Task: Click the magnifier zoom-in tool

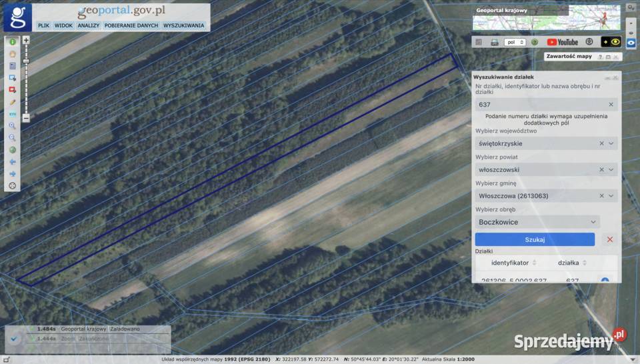Action: click(12, 125)
